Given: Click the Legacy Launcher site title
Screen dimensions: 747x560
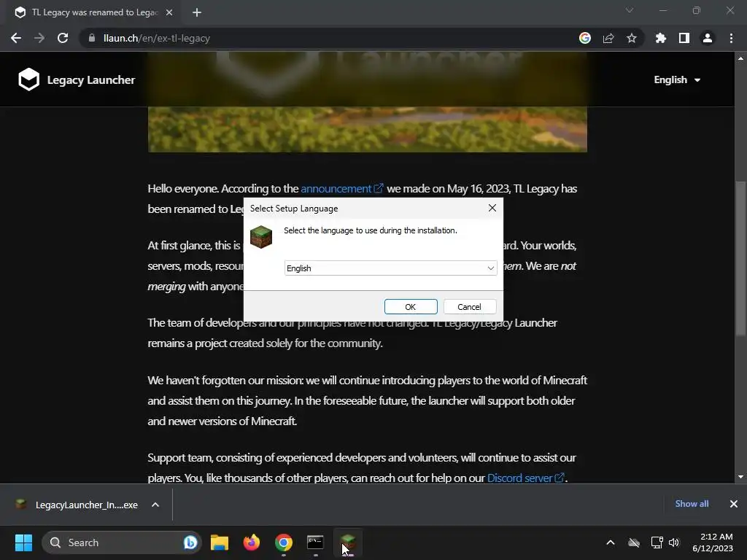Looking at the screenshot, I should 91,79.
